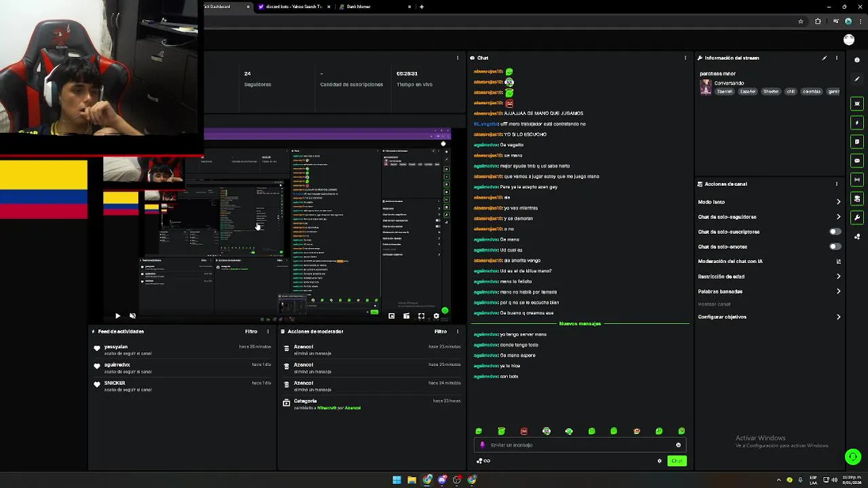Open chat settings gear

click(659, 461)
